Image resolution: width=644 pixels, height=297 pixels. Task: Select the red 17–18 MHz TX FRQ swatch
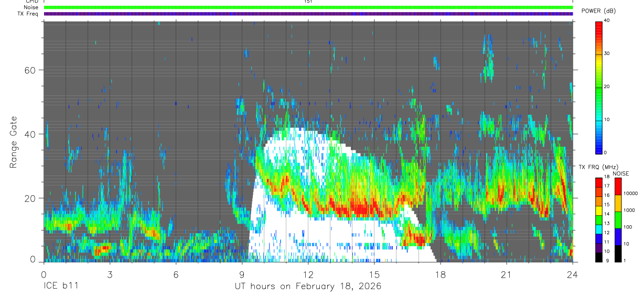point(599,182)
